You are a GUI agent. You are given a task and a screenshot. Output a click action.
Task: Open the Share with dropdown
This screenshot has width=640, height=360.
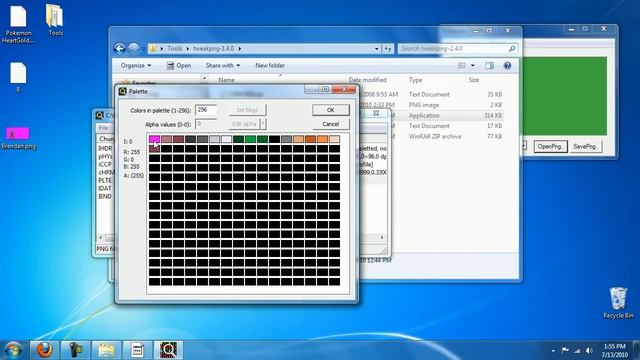pyautogui.click(x=222, y=65)
